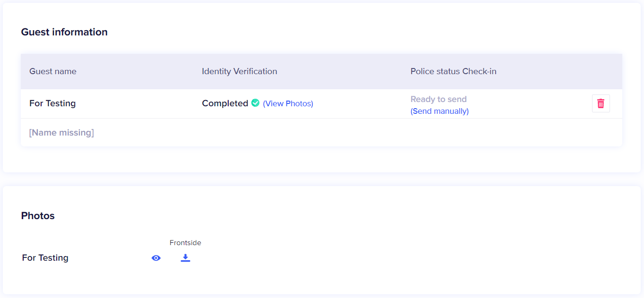The width and height of the screenshot is (644, 298).
Task: Click the Guest information heading
Action: tap(64, 32)
